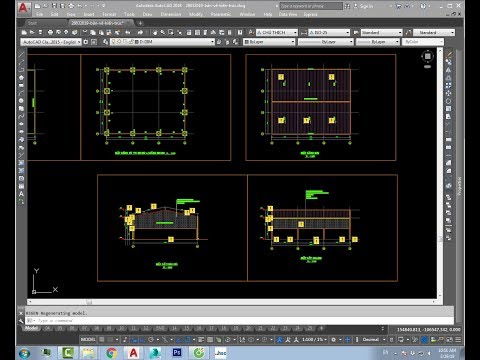Select the Multiline Text 'A' tool
This screenshot has width=480, height=360.
point(21,194)
